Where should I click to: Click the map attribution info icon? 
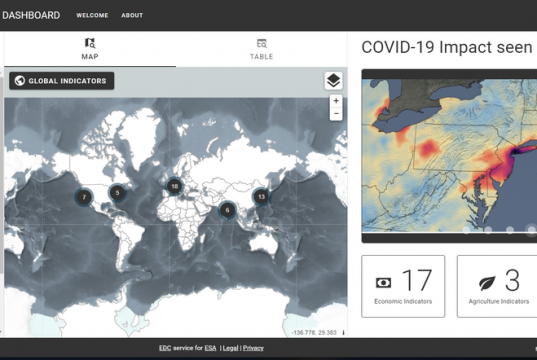point(343,332)
